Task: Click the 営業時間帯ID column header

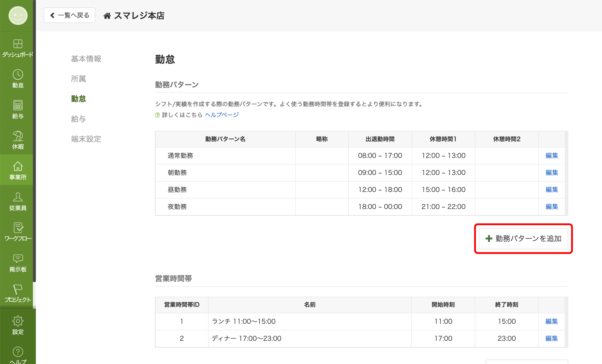Action: pyautogui.click(x=182, y=305)
